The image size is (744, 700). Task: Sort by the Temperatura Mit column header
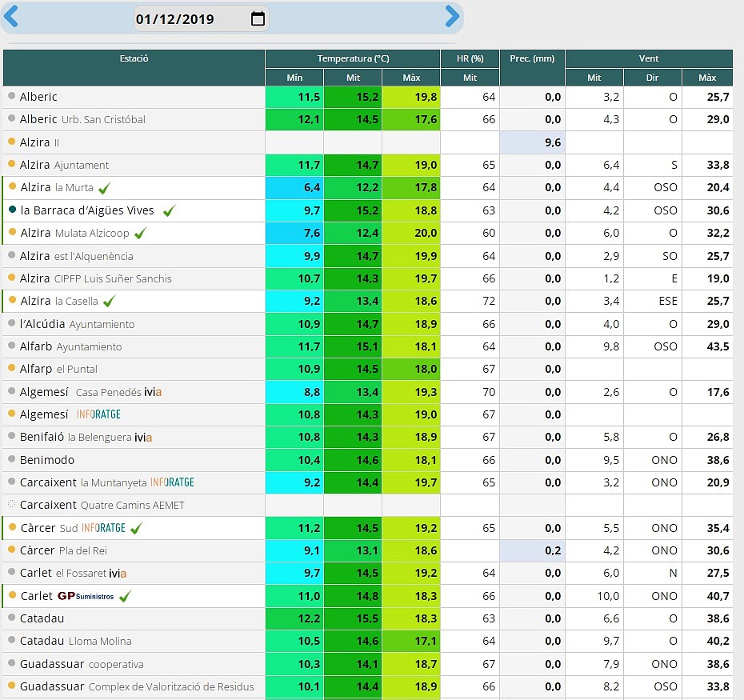[353, 78]
